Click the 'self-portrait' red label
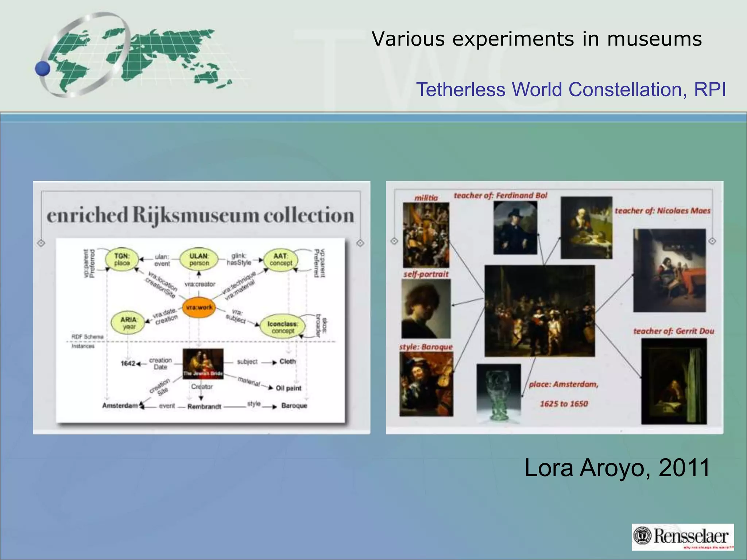Screen dimensions: 747x560 [x=426, y=274]
